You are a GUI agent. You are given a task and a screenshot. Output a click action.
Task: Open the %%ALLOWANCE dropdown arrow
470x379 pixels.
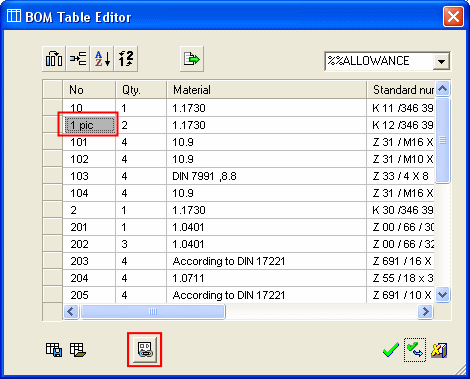(441, 61)
